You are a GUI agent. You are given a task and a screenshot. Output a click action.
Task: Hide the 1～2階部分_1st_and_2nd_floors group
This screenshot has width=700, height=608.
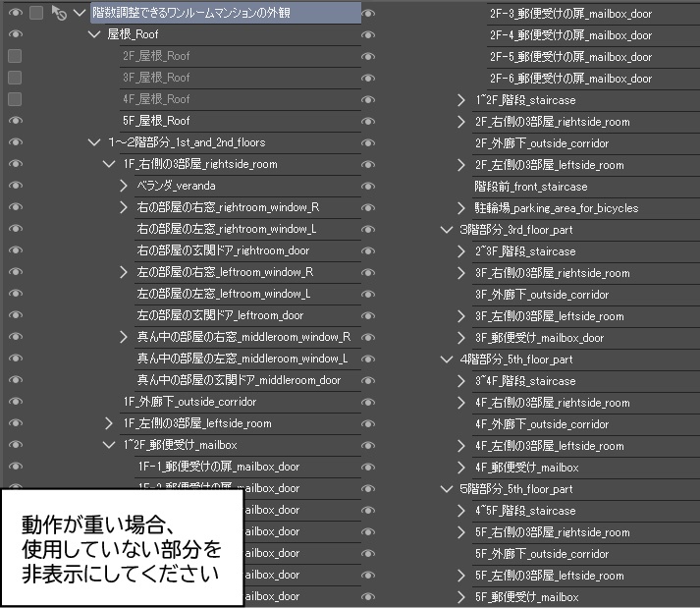15,142
